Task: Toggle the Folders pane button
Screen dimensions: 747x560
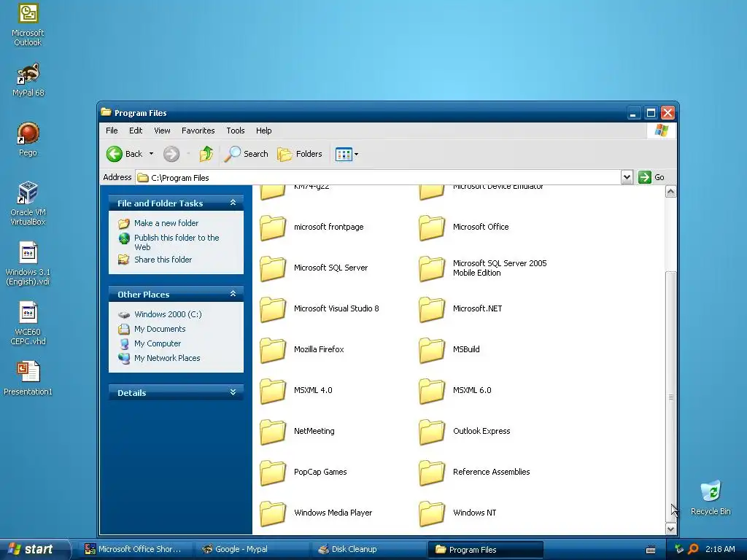Action: click(300, 154)
